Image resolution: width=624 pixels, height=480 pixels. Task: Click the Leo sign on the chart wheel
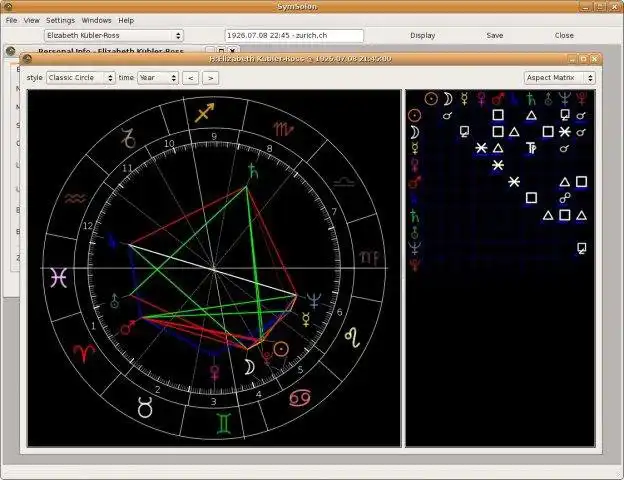[353, 338]
